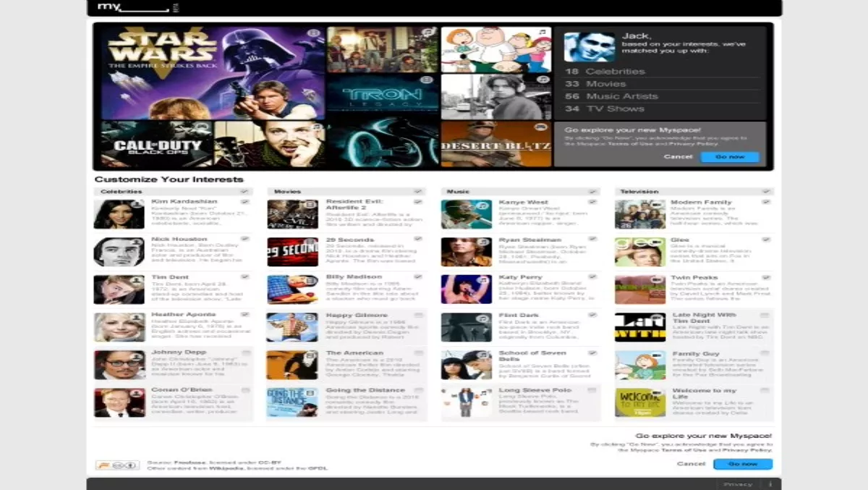The width and height of the screenshot is (868, 490).
Task: Open the Star Wars Empire Strikes Back tile
Action: [x=213, y=72]
